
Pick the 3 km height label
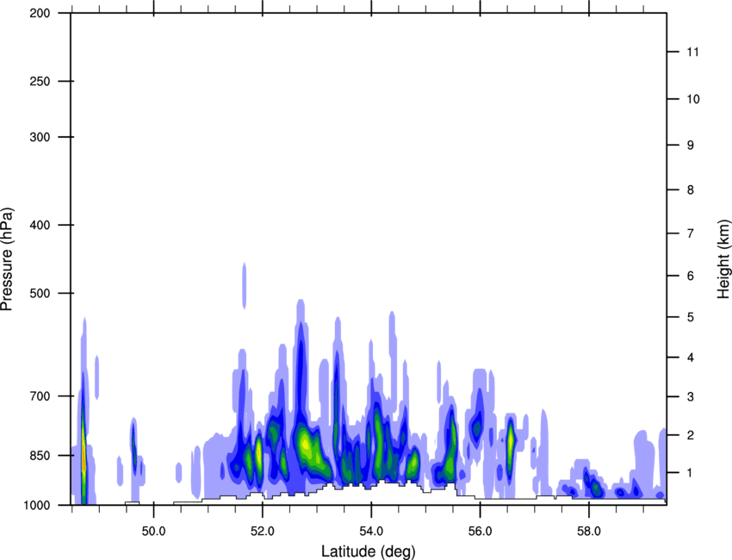[691, 397]
